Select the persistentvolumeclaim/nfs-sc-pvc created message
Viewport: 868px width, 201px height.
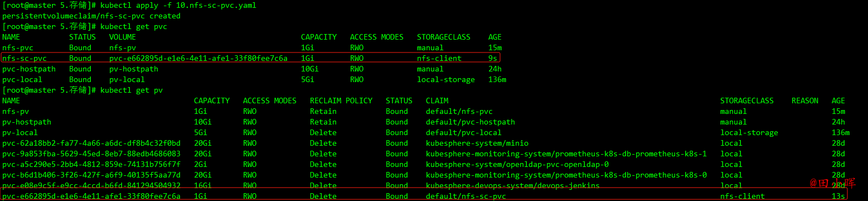[x=91, y=16]
